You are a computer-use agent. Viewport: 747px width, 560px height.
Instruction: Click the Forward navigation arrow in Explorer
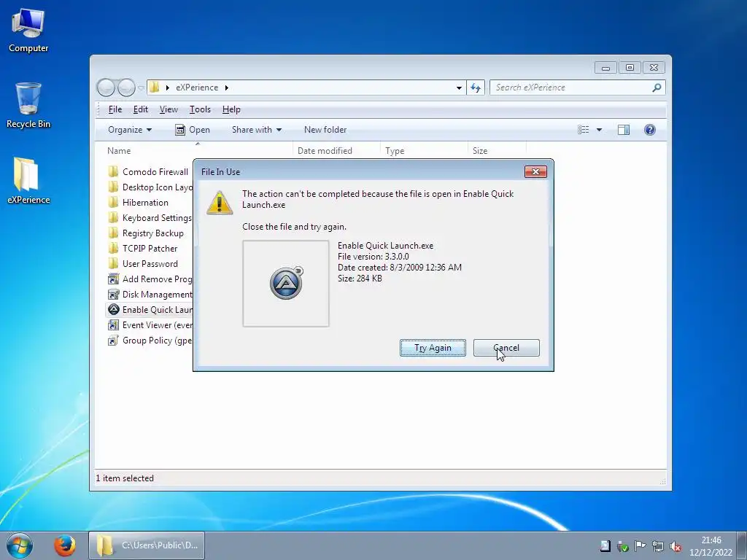126,87
